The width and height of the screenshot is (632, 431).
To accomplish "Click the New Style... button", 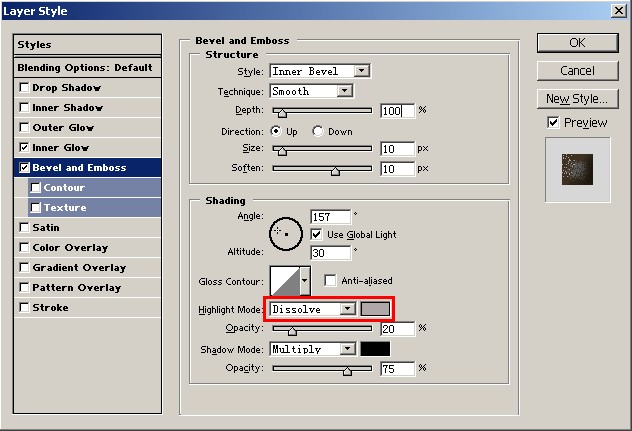I will pyautogui.click(x=576, y=99).
